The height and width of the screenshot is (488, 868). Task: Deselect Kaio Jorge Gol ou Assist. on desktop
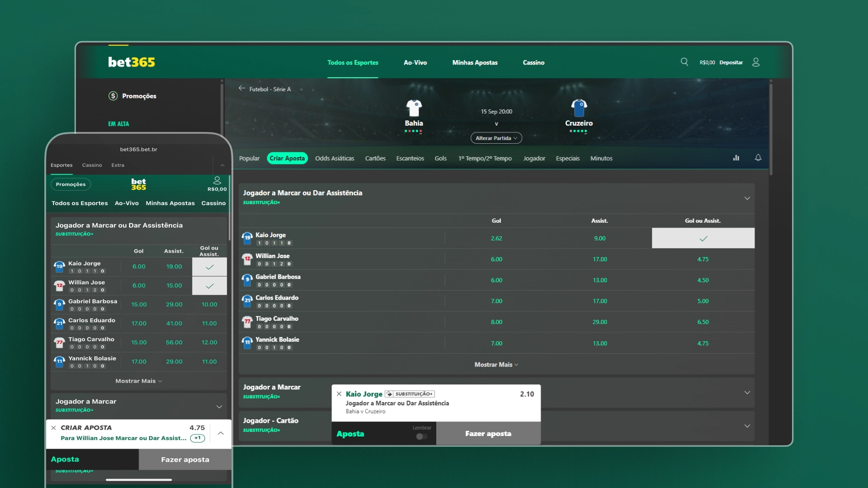pos(703,238)
